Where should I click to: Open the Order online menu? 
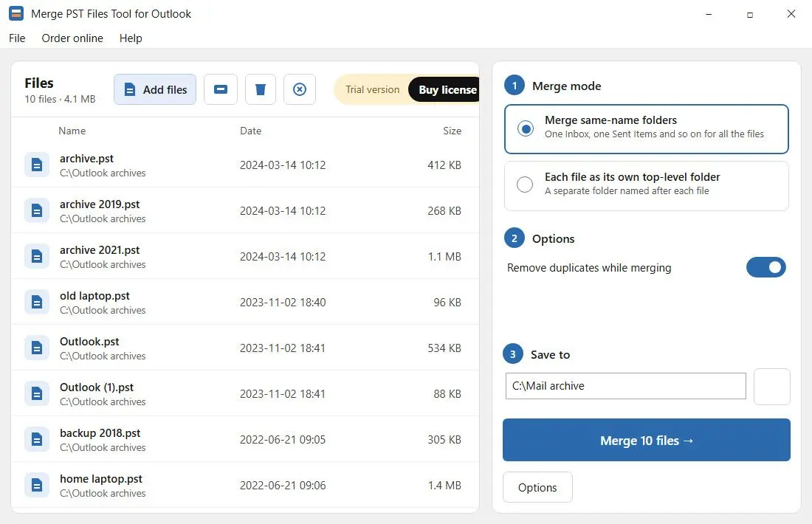click(x=72, y=38)
